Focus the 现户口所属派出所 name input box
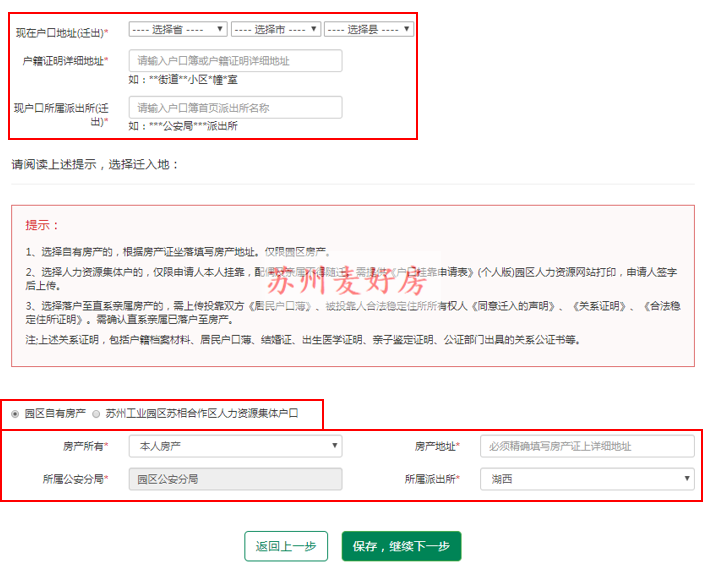707x568 pixels. coord(235,107)
